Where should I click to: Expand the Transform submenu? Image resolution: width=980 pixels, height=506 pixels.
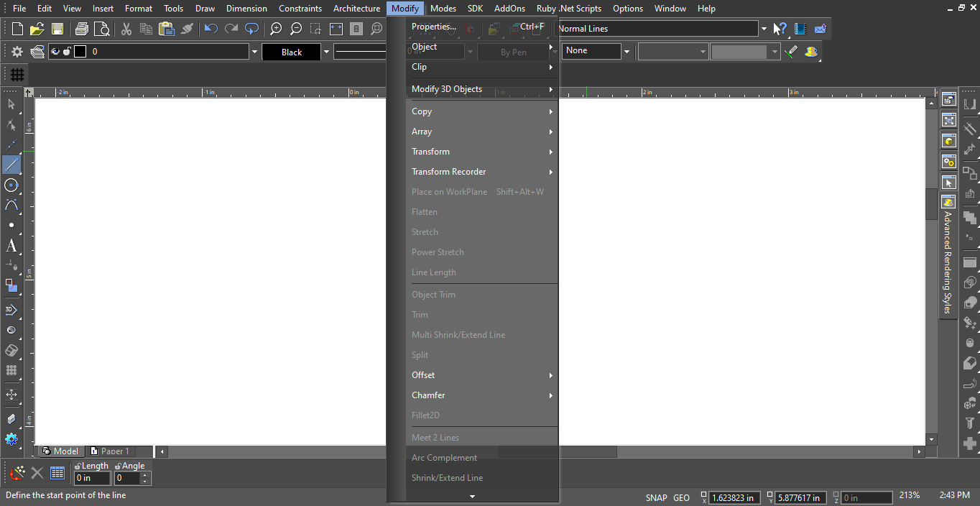482,152
